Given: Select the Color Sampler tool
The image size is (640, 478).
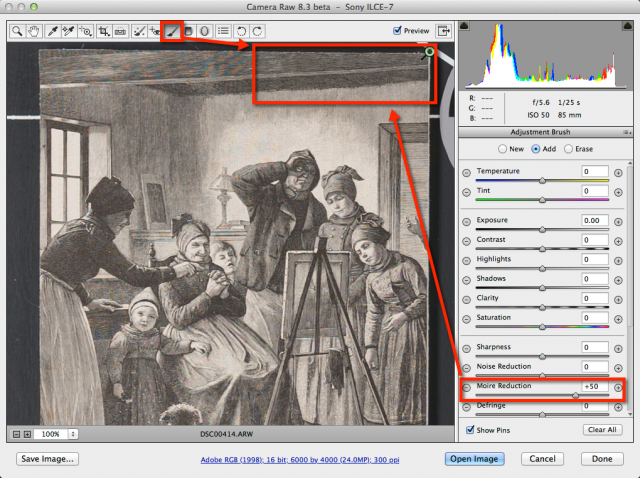Looking at the screenshot, I should point(69,31).
